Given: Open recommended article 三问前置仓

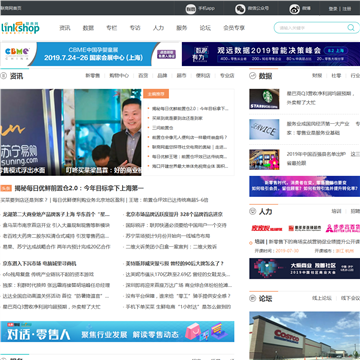Looking at the screenshot, I should click(x=163, y=128).
